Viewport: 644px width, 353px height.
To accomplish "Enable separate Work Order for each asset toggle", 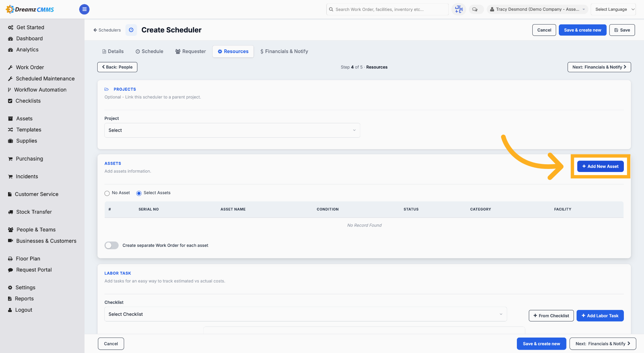I will 112,246.
